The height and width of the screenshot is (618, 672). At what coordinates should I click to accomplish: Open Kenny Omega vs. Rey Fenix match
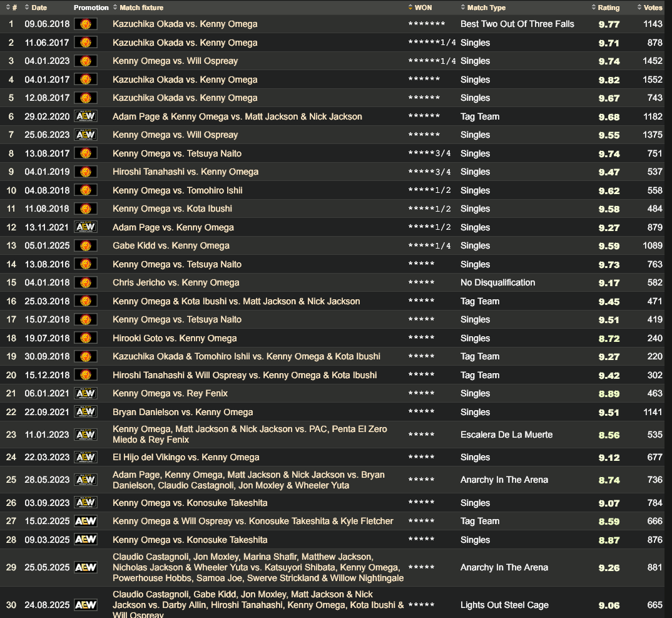click(170, 393)
